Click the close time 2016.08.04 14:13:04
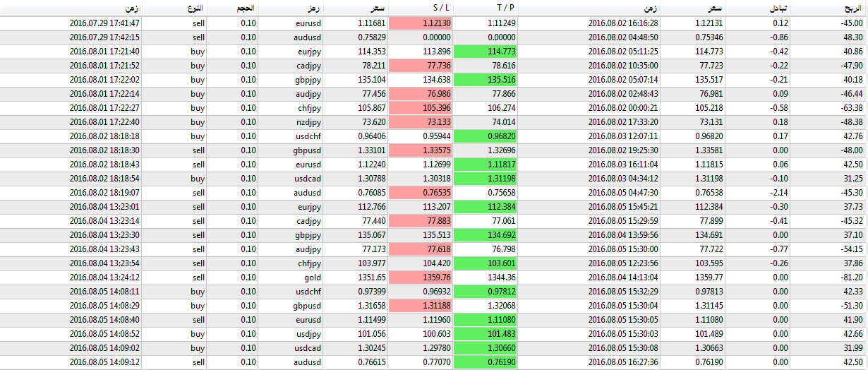 [623, 277]
